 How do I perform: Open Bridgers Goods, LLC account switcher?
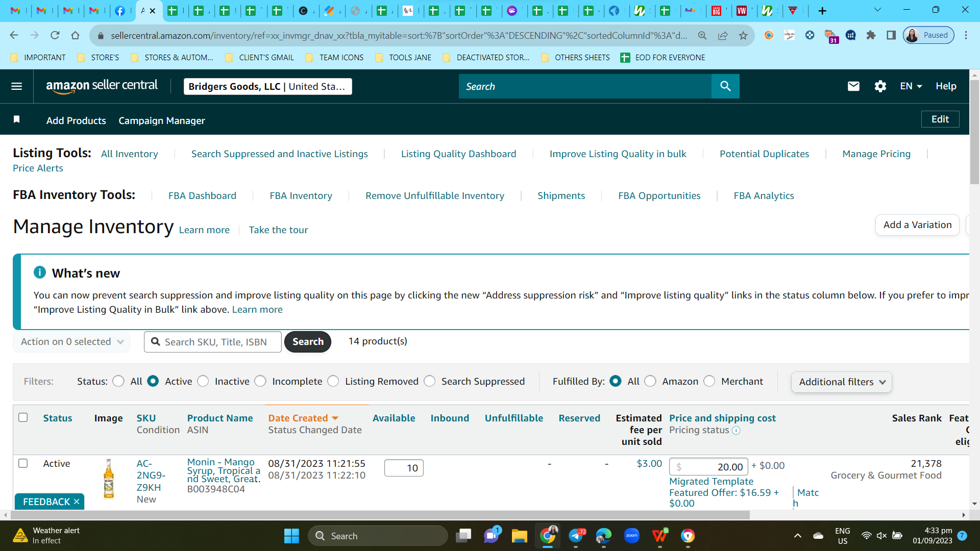[x=267, y=86]
